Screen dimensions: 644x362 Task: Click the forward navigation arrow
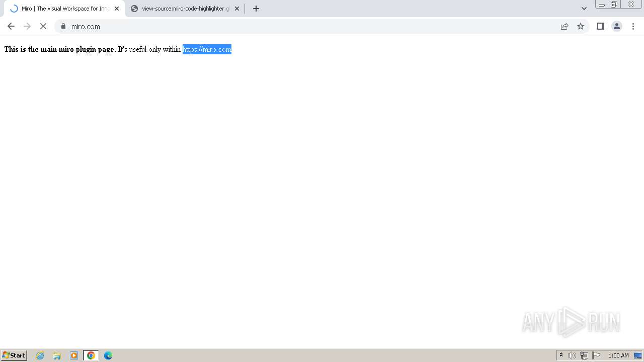tap(27, 26)
